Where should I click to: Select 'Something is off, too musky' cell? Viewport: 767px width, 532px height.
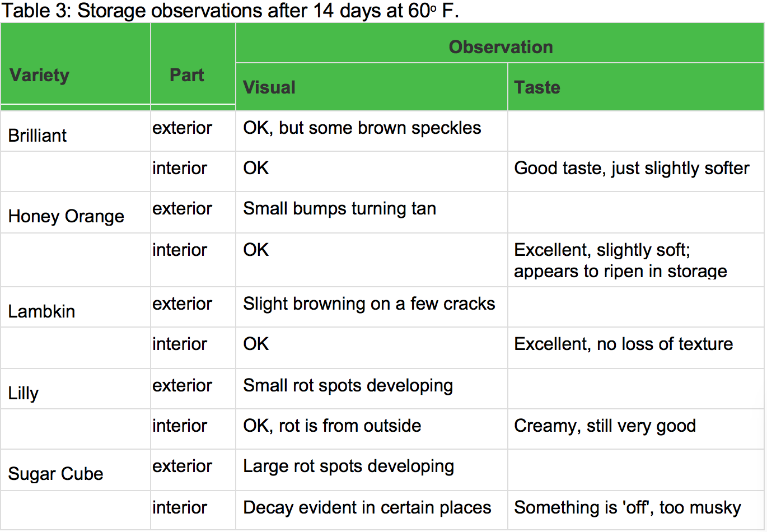click(x=627, y=508)
